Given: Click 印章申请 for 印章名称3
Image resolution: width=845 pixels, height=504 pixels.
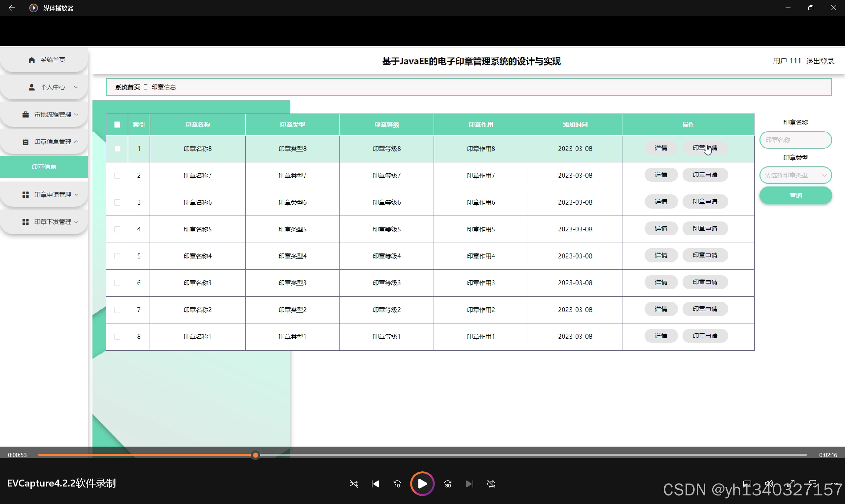Looking at the screenshot, I should coord(705,282).
